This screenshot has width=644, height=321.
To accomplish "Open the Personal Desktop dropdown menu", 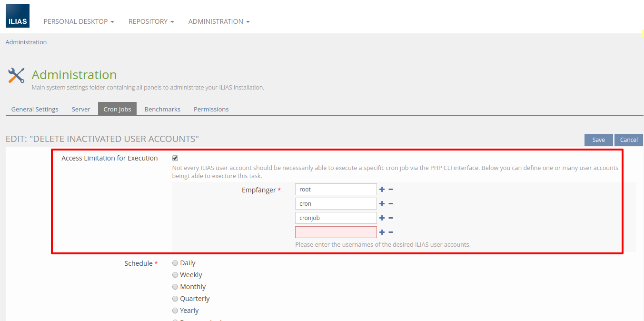I will [x=79, y=21].
